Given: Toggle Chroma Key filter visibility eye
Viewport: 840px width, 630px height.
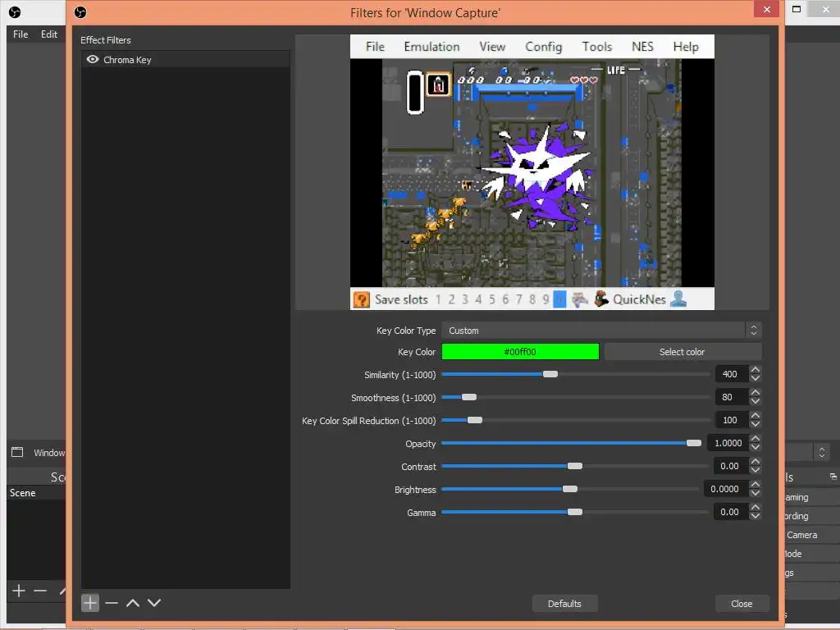Looking at the screenshot, I should (x=93, y=59).
